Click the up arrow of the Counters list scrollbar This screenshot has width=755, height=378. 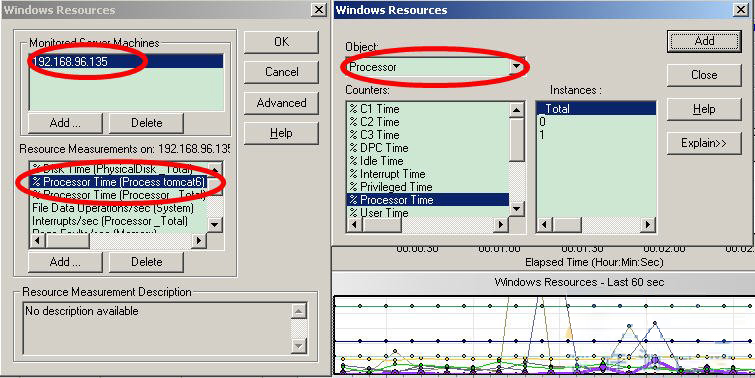coord(517,109)
